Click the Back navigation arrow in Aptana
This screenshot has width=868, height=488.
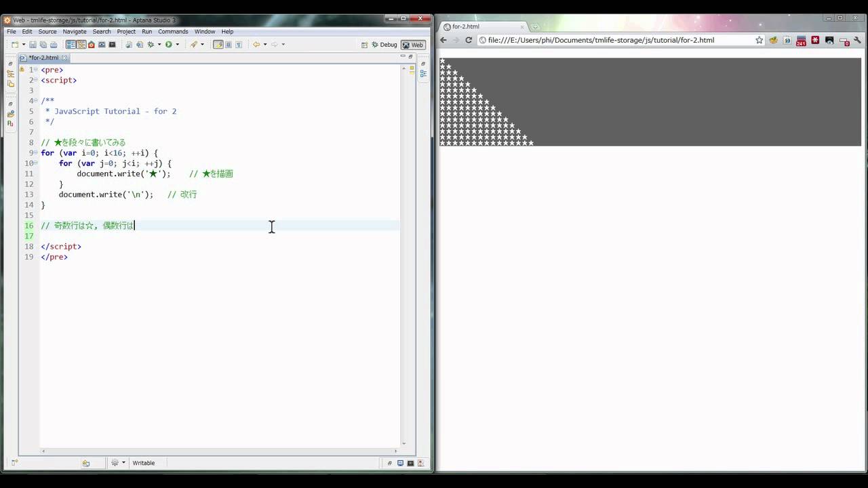256,45
